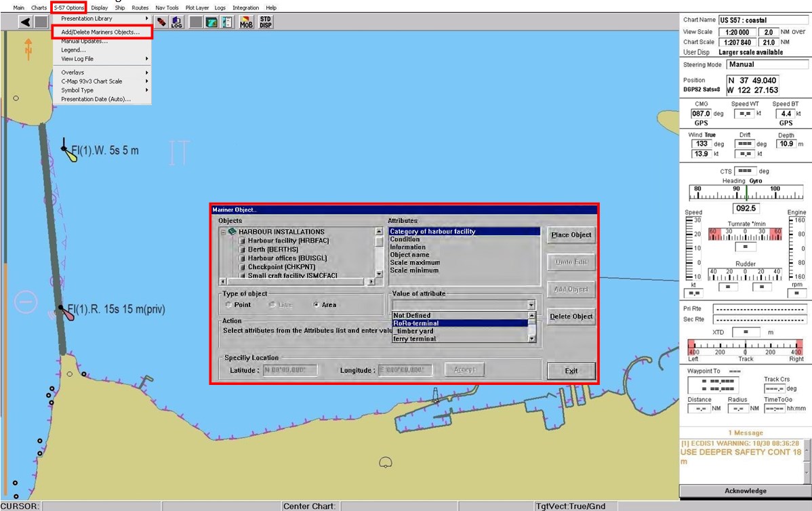Open the Routes menu
The image size is (812, 511).
(140, 7)
